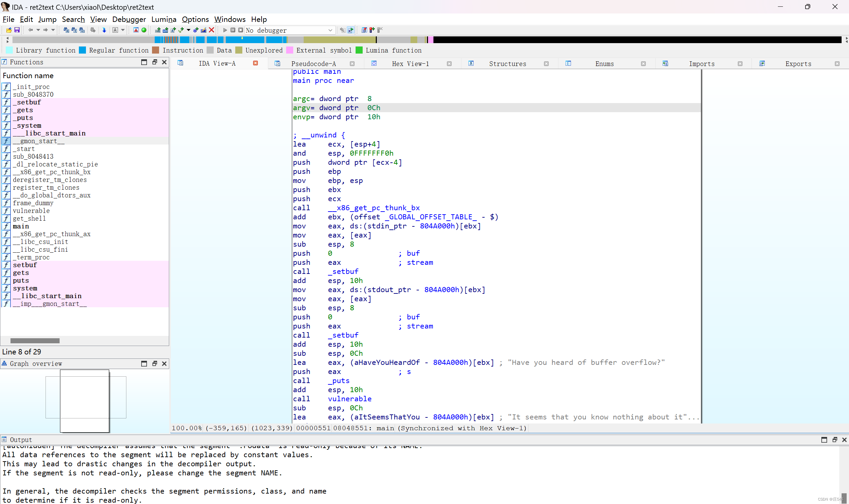
Task: Click the Jump back arrow icon
Action: click(x=31, y=30)
